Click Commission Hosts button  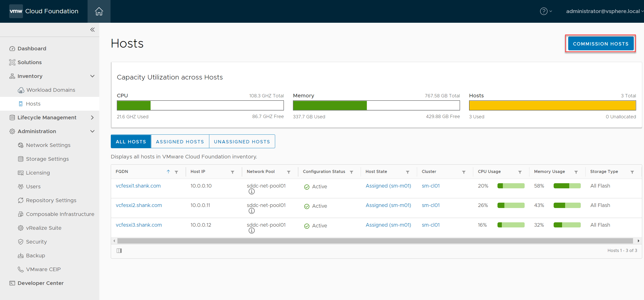(601, 44)
